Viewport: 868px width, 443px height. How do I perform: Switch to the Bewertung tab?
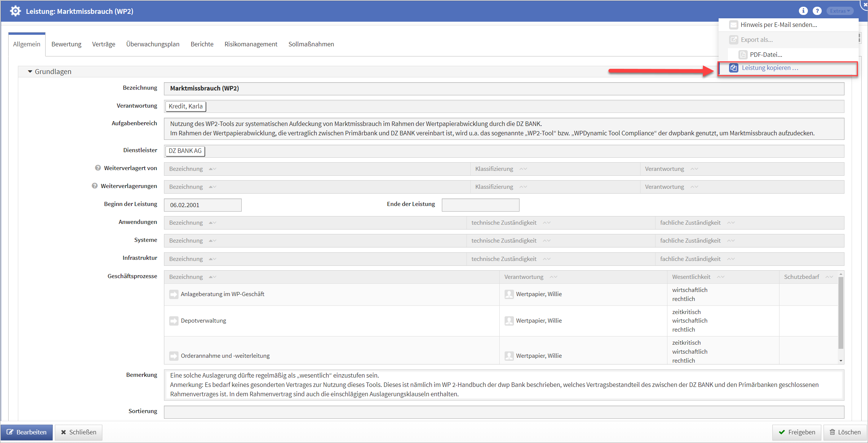pyautogui.click(x=66, y=44)
